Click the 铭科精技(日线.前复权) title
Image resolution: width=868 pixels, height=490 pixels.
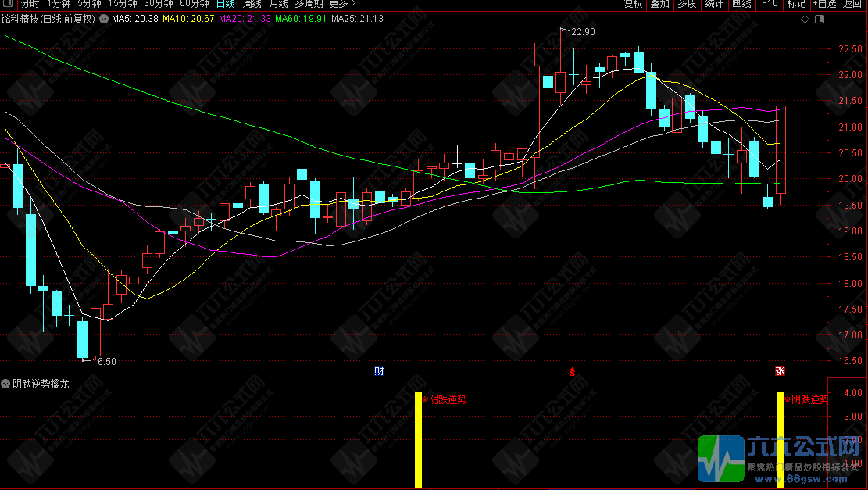(48, 19)
